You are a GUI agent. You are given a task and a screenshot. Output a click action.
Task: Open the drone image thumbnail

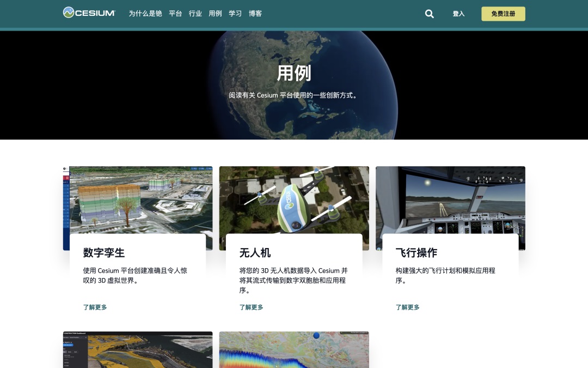tap(294, 200)
